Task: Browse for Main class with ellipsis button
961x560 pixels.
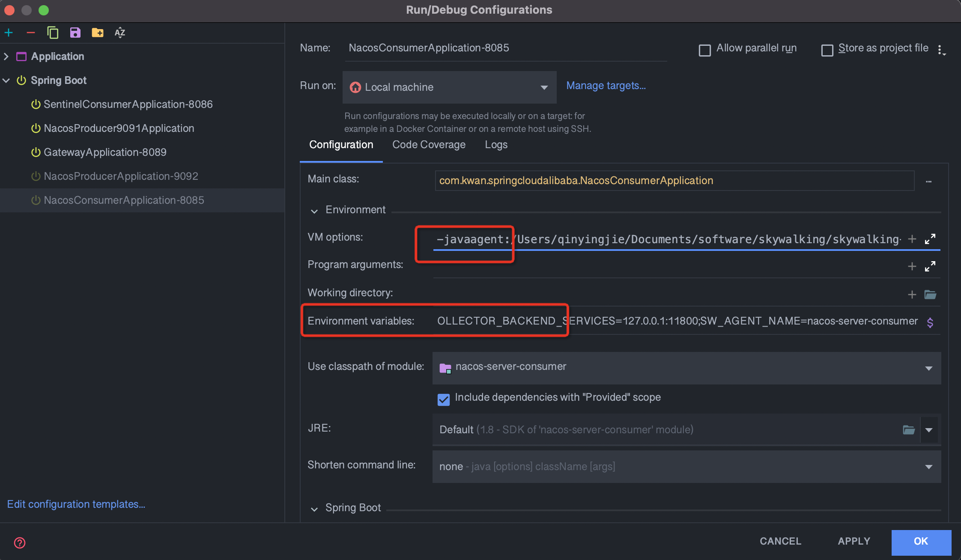Action: 928,181
